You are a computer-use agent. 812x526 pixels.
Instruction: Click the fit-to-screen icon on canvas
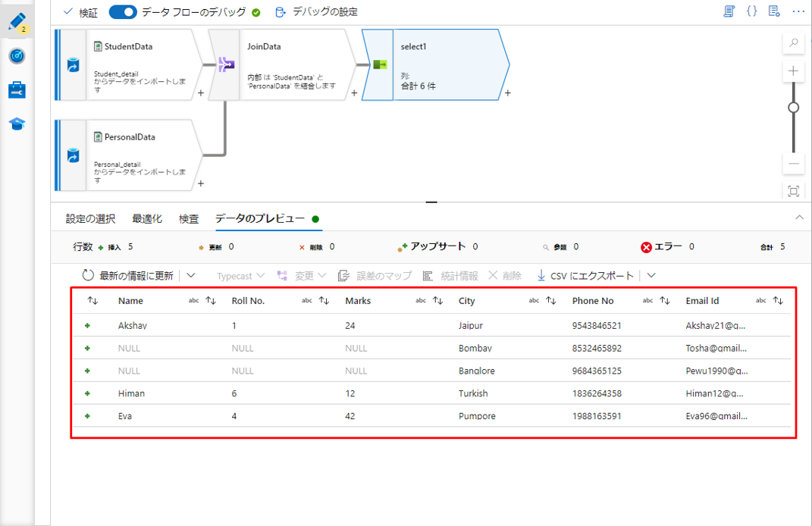[x=794, y=191]
